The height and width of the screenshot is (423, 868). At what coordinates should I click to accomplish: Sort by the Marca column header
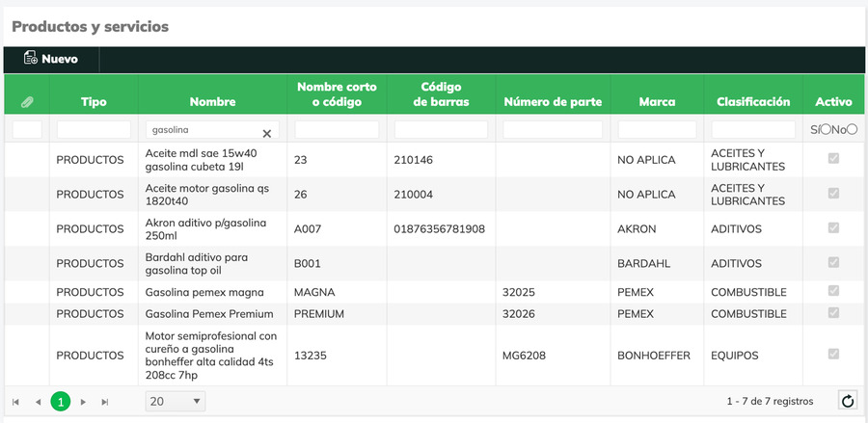pyautogui.click(x=657, y=101)
